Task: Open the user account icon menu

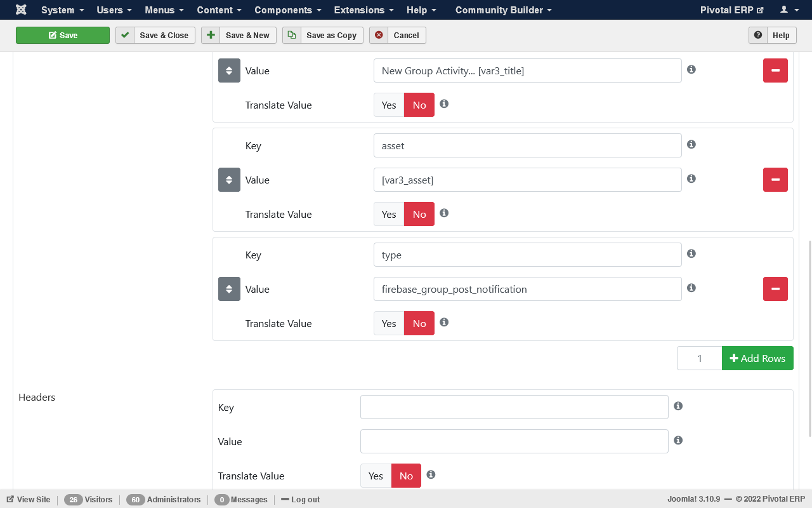Action: (788, 10)
